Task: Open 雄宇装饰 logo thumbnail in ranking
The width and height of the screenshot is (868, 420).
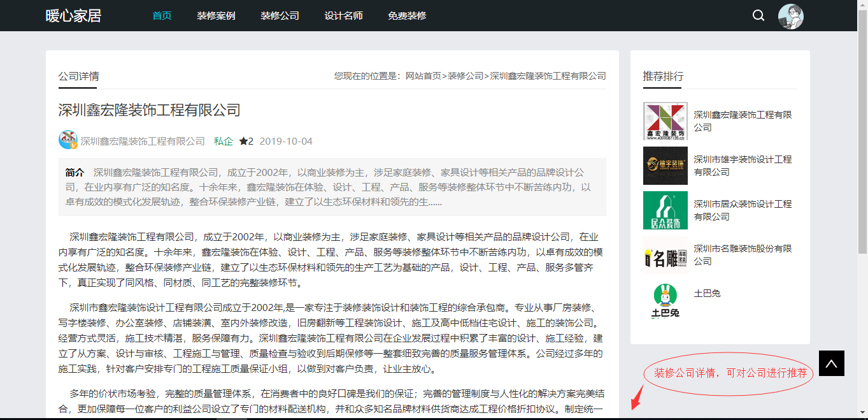Action: [x=665, y=166]
